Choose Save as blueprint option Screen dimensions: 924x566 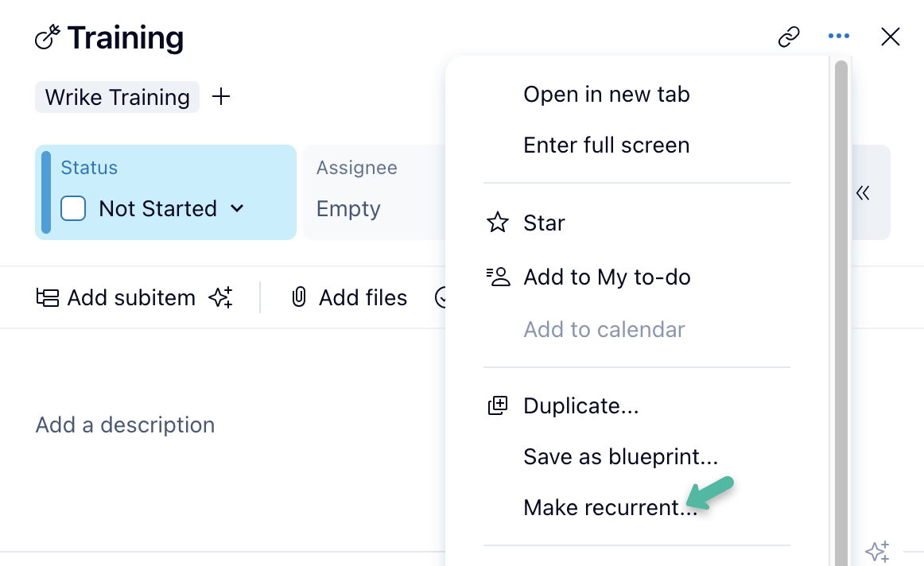[620, 456]
